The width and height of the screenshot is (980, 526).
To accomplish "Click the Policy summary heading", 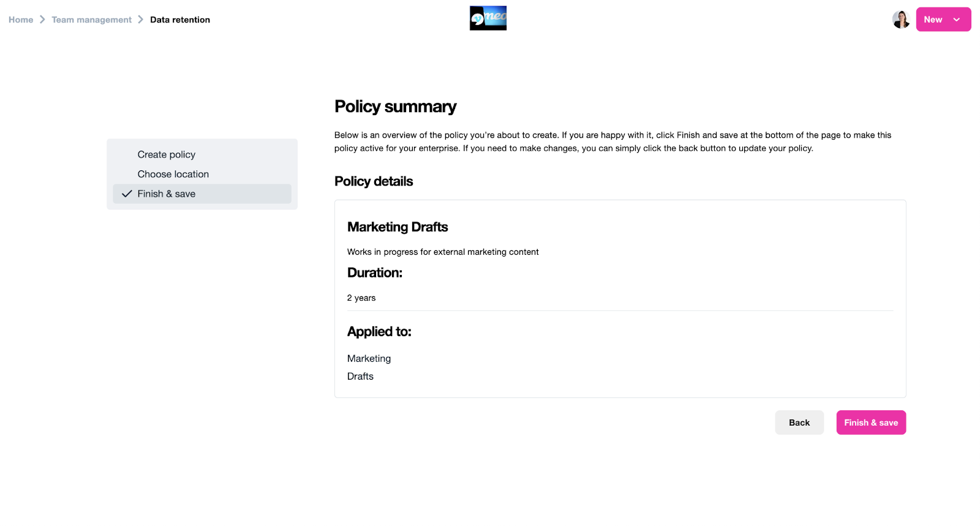I will tap(395, 107).
